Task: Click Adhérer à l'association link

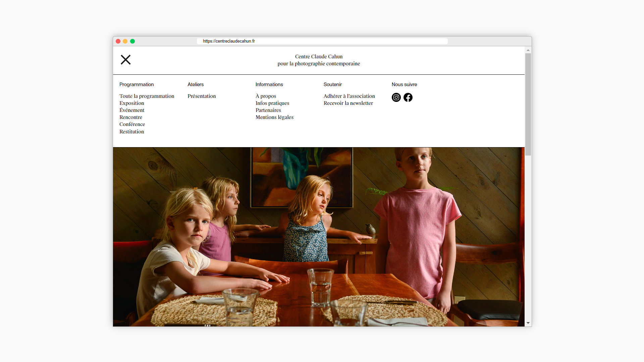Action: click(x=349, y=96)
